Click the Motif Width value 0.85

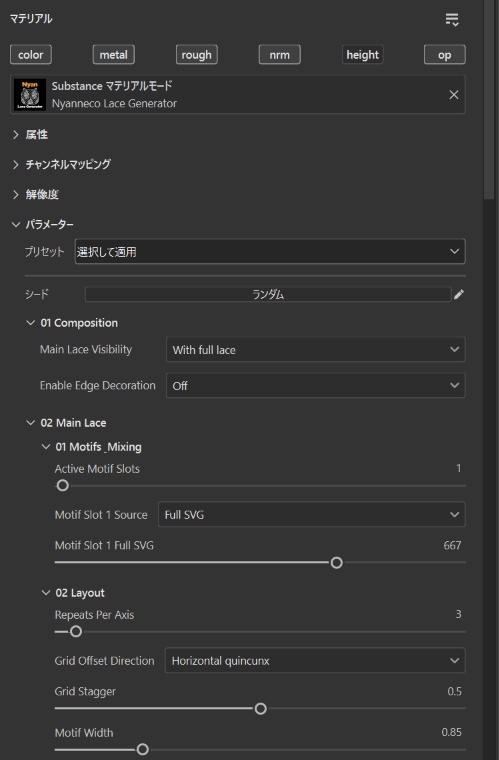pos(451,732)
